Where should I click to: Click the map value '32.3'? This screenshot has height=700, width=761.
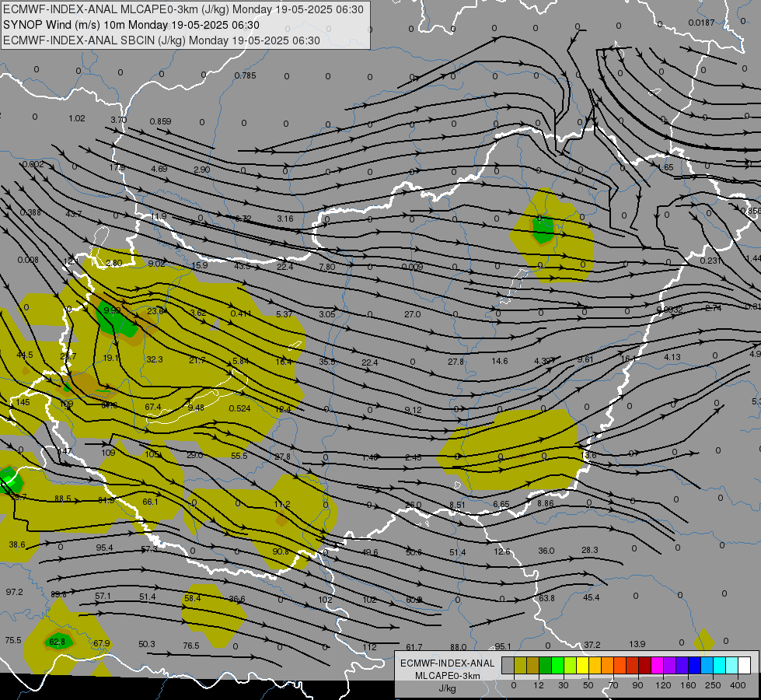pos(155,359)
